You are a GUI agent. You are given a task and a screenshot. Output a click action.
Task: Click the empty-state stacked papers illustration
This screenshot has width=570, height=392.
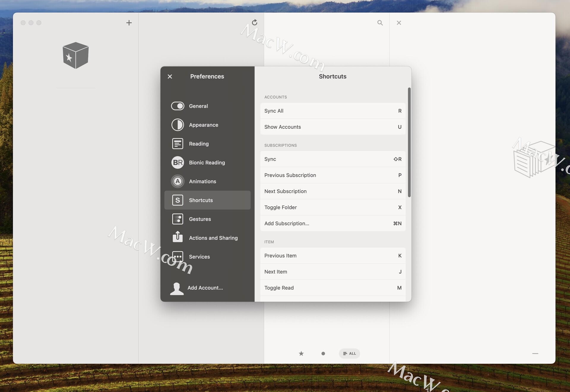tap(534, 159)
